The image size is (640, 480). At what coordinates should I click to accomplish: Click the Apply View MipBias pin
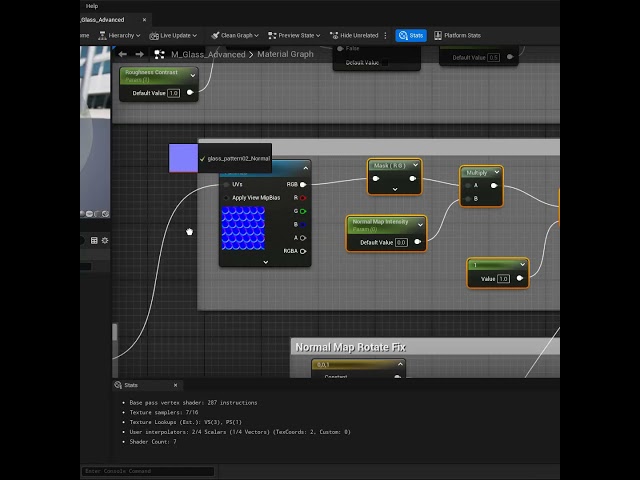coord(227,198)
